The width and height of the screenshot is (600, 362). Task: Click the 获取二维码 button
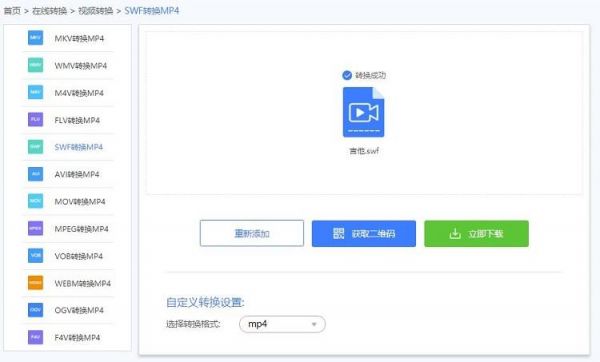click(x=364, y=233)
